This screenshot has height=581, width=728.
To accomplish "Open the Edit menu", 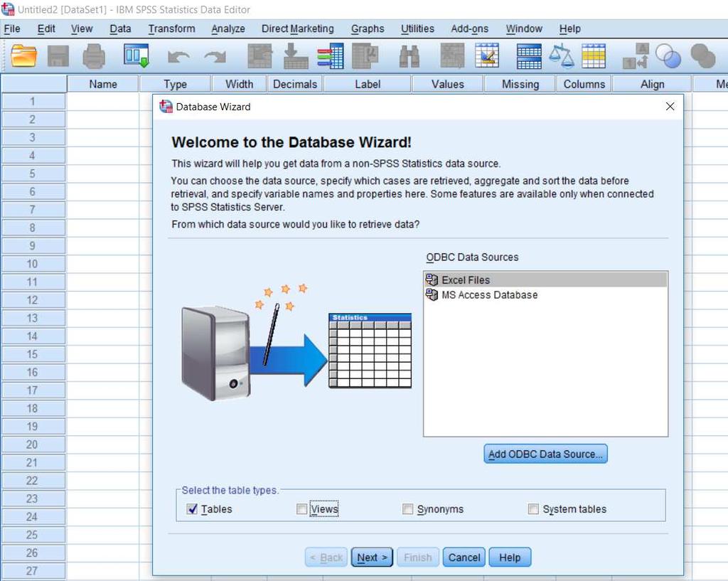I will (x=46, y=28).
